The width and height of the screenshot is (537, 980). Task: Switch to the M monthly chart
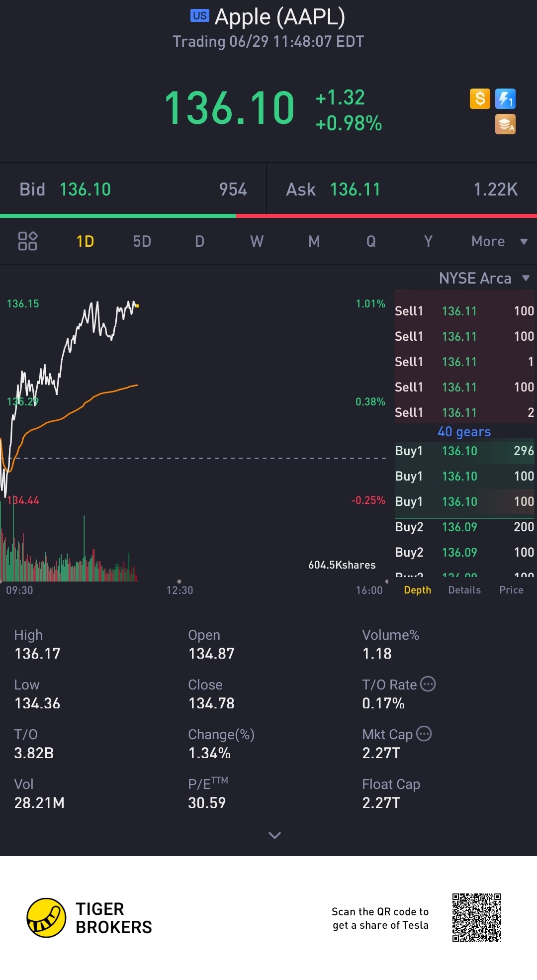(314, 241)
